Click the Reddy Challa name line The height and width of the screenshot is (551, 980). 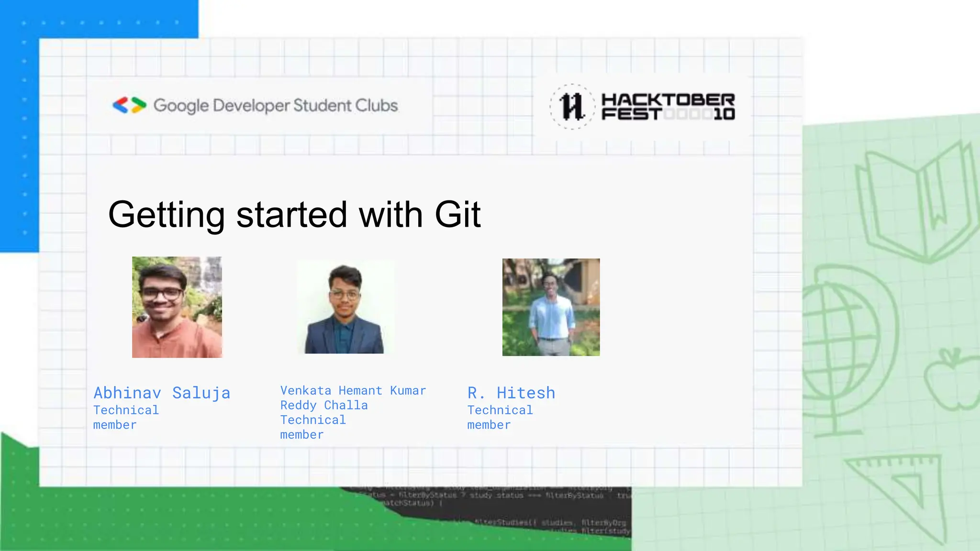tap(324, 405)
